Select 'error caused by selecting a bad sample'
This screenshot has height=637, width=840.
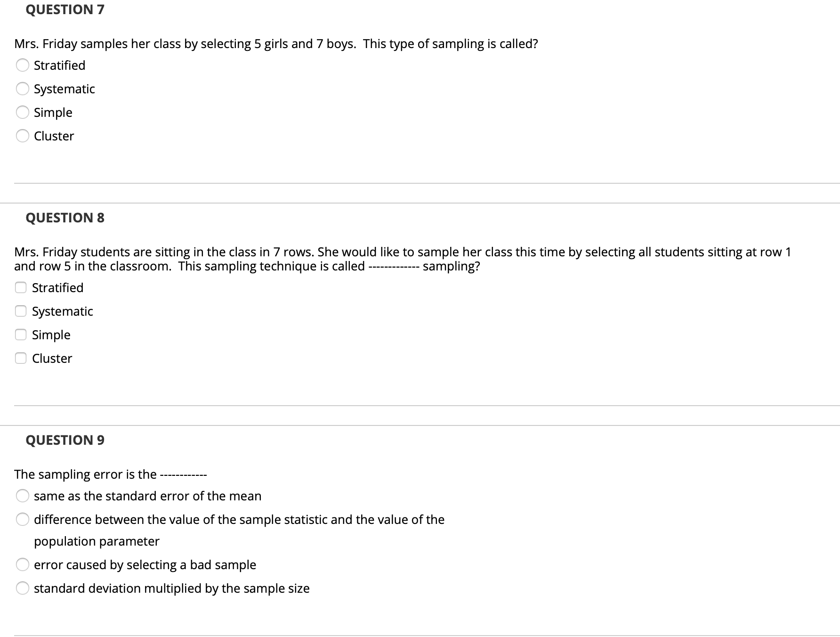coord(23,564)
